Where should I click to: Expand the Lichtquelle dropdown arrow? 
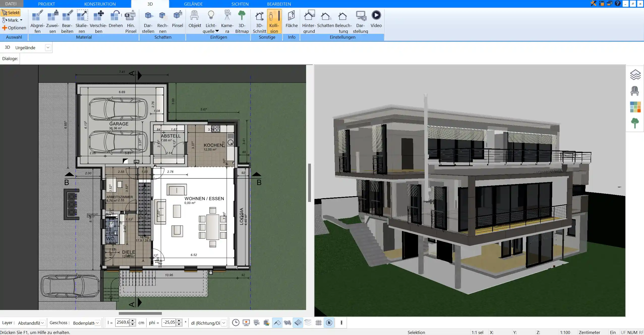pos(217,31)
